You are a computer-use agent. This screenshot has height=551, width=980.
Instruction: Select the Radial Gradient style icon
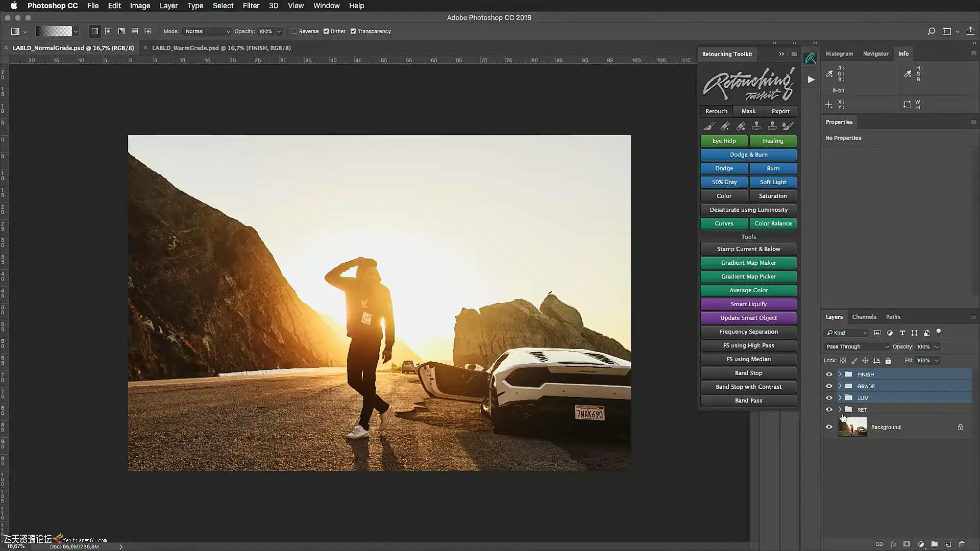tap(108, 31)
